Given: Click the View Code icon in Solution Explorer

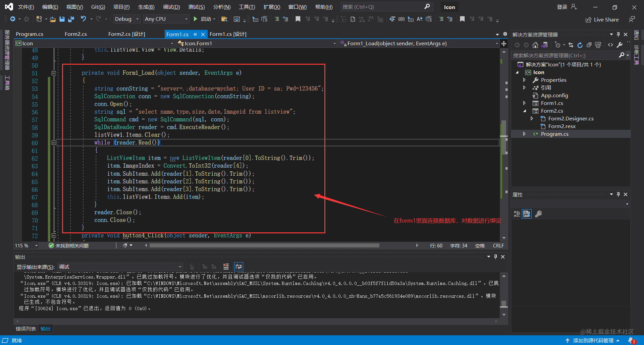Looking at the screenshot, I should tap(610, 45).
